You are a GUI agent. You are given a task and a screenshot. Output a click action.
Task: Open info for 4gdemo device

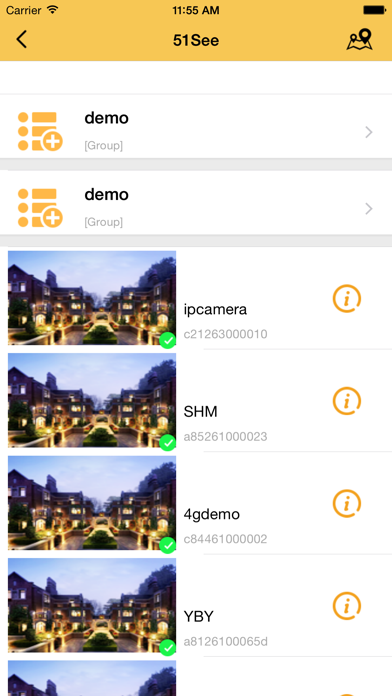347,503
